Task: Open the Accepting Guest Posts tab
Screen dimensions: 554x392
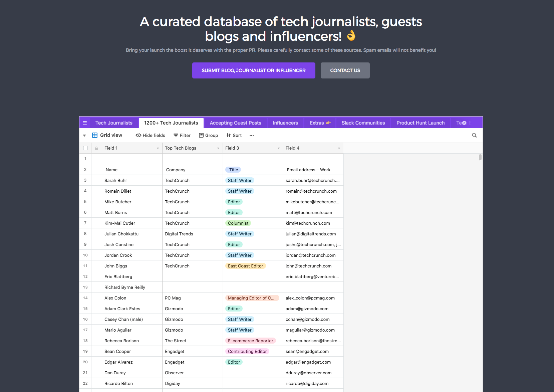Action: [236, 123]
